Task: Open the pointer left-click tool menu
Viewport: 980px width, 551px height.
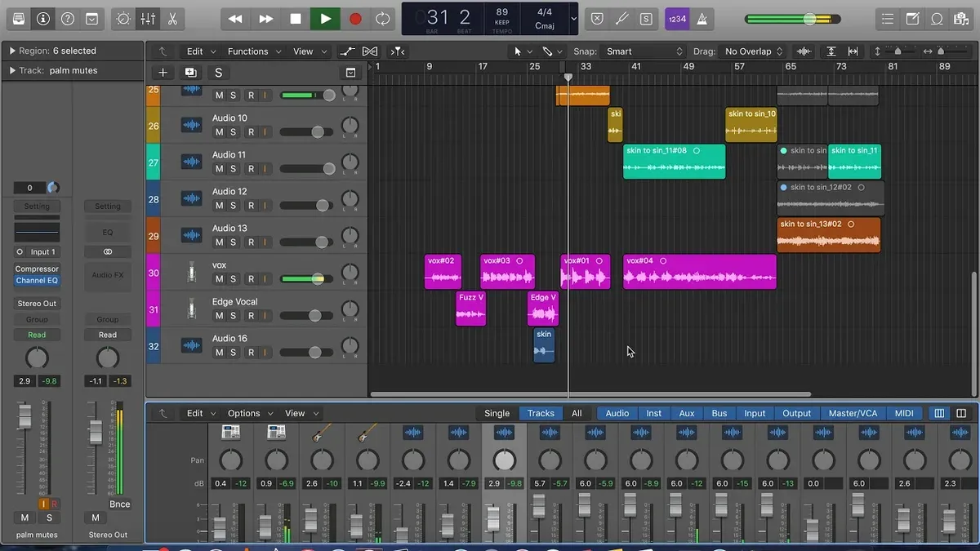Action: click(520, 51)
